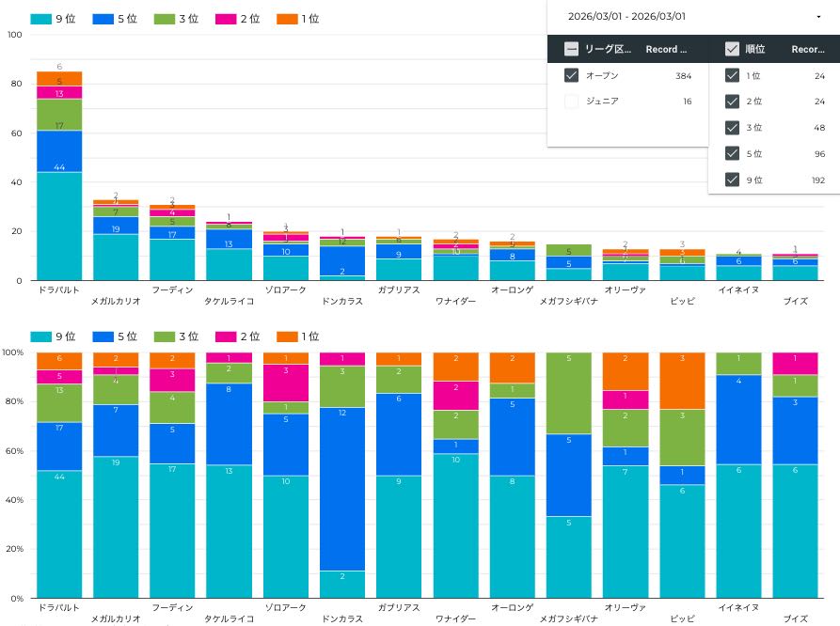Select ドンカラス blue 5位 segment in bottom chart
This screenshot has width=840, height=626.
(x=341, y=489)
